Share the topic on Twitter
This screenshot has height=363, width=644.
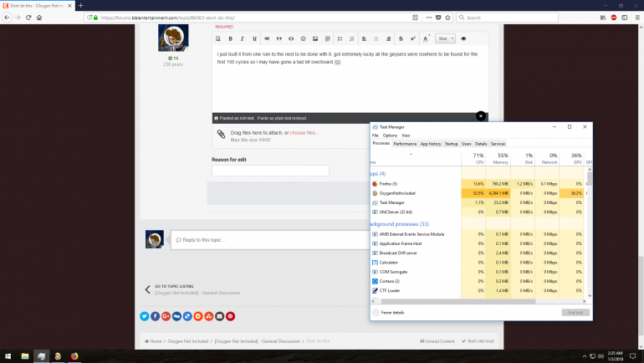pos(145,316)
